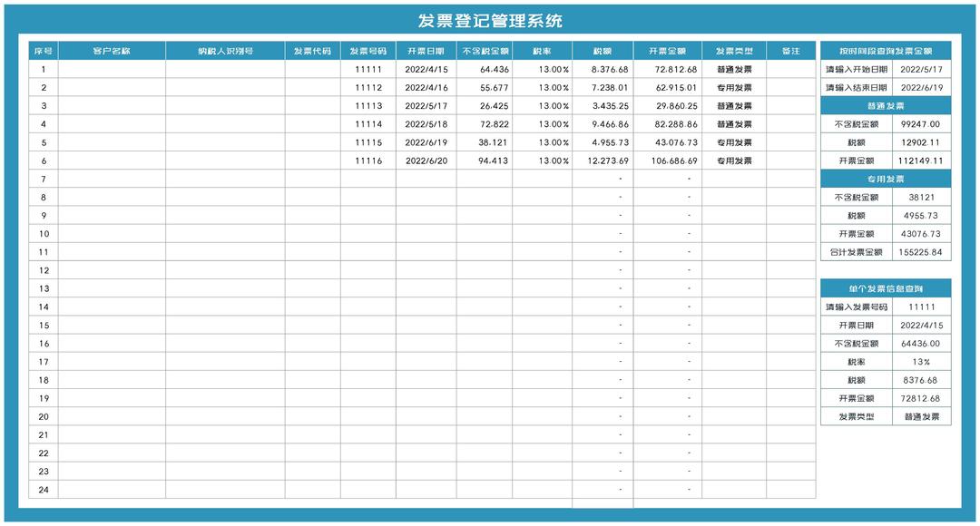Select the 合计发票金额 total 155225.84
This screenshot has height=526, width=980.
click(922, 252)
